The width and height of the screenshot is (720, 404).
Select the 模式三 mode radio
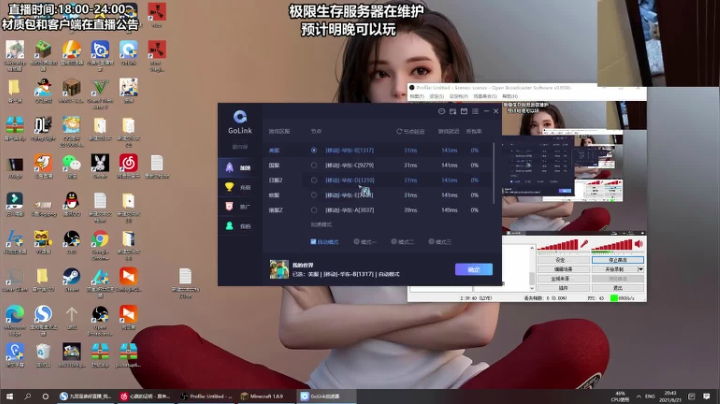pos(431,241)
